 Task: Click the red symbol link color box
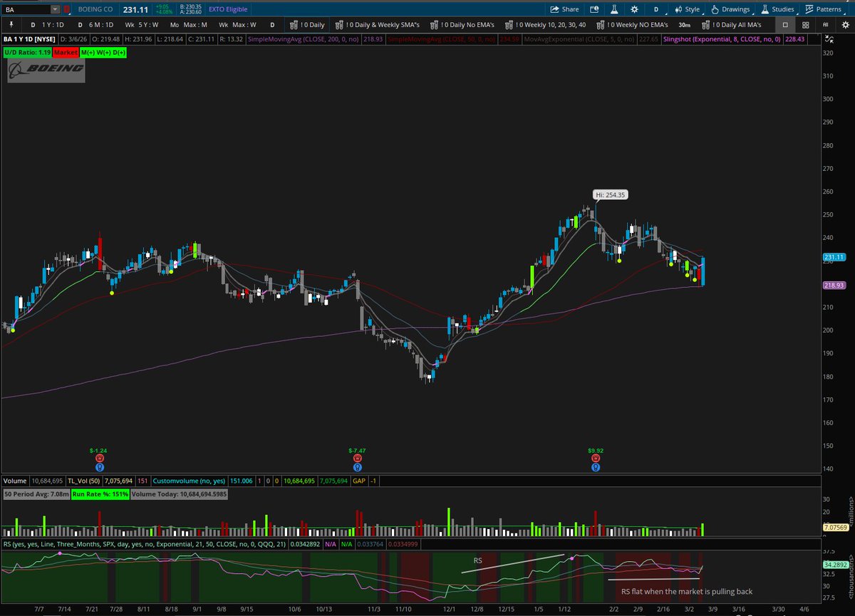(x=66, y=9)
